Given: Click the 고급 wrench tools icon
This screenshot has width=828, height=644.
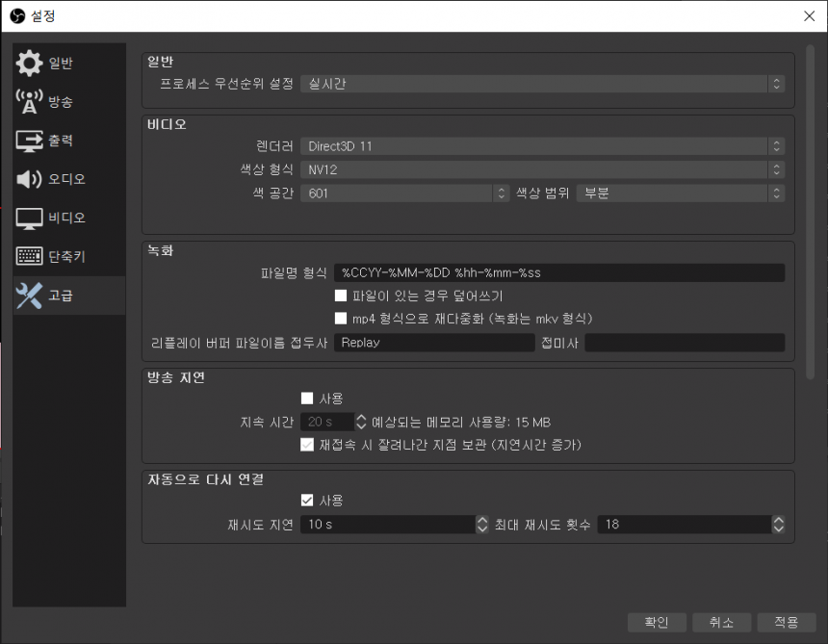Looking at the screenshot, I should point(30,296).
